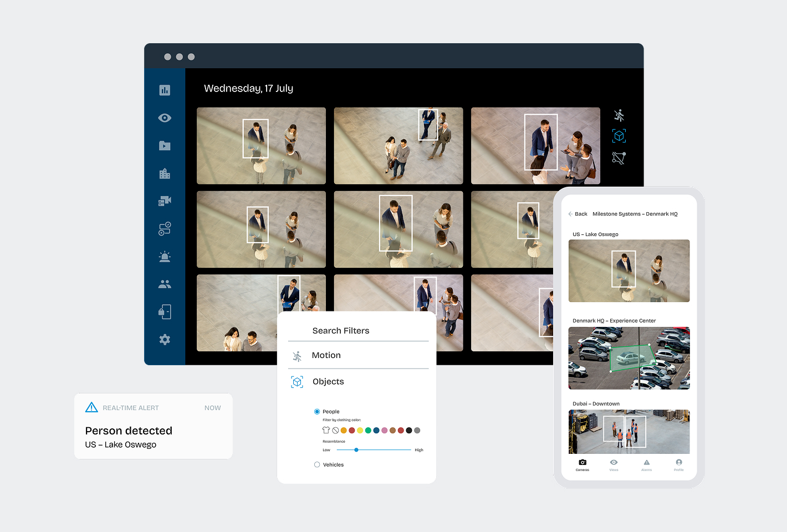Go Back in the mobile app
This screenshot has width=787, height=532.
(578, 214)
